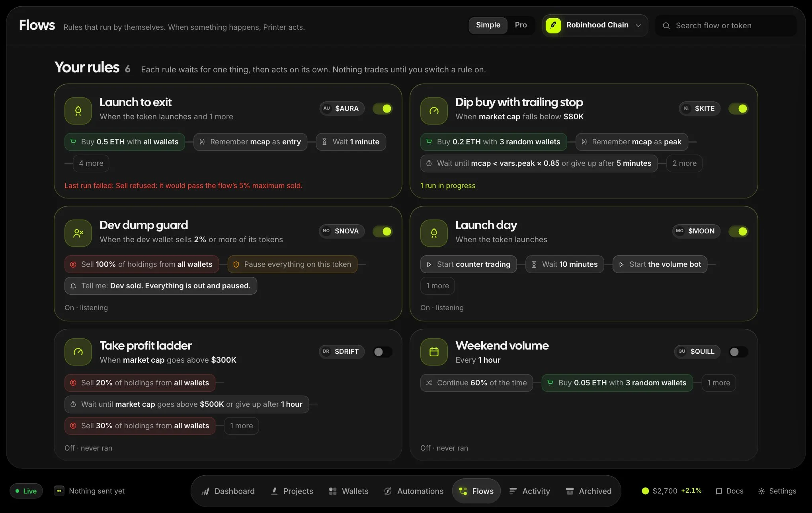Expand 1 more step in Weekend volume card
The image size is (812, 513).
[x=718, y=383]
